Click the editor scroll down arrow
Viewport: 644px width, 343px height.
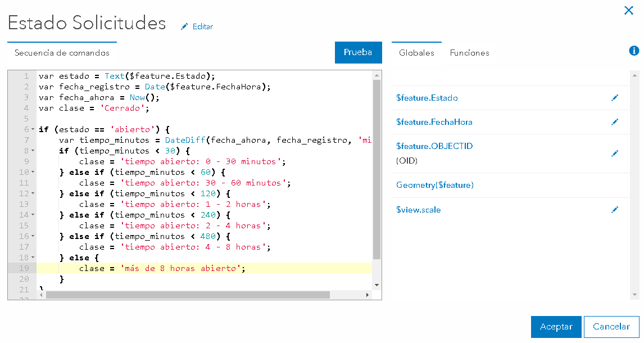[x=377, y=285]
